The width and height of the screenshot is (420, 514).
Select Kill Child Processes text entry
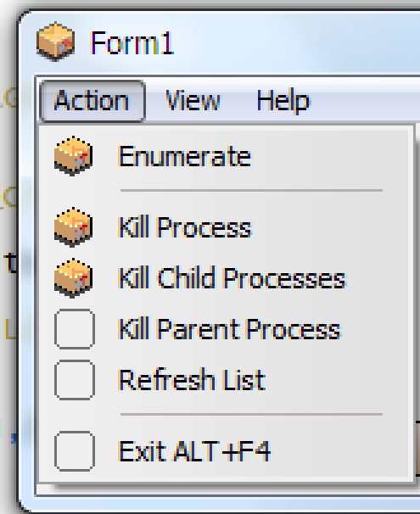point(232,278)
